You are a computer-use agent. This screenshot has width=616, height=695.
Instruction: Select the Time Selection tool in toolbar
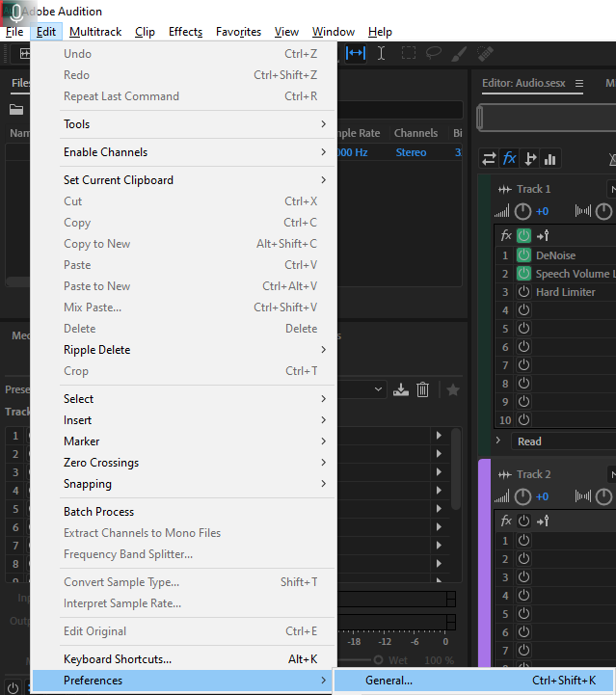point(382,53)
